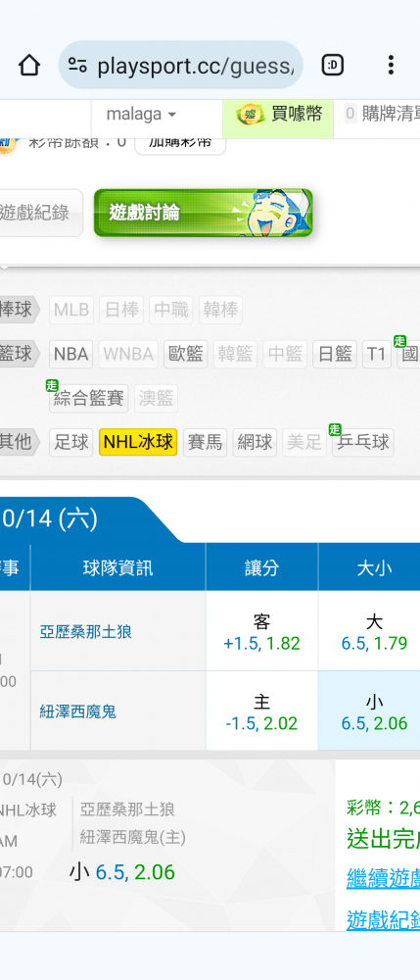Screen dimensions: 420x980
Task: Select the 賽馬 sport tag
Action: click(206, 443)
